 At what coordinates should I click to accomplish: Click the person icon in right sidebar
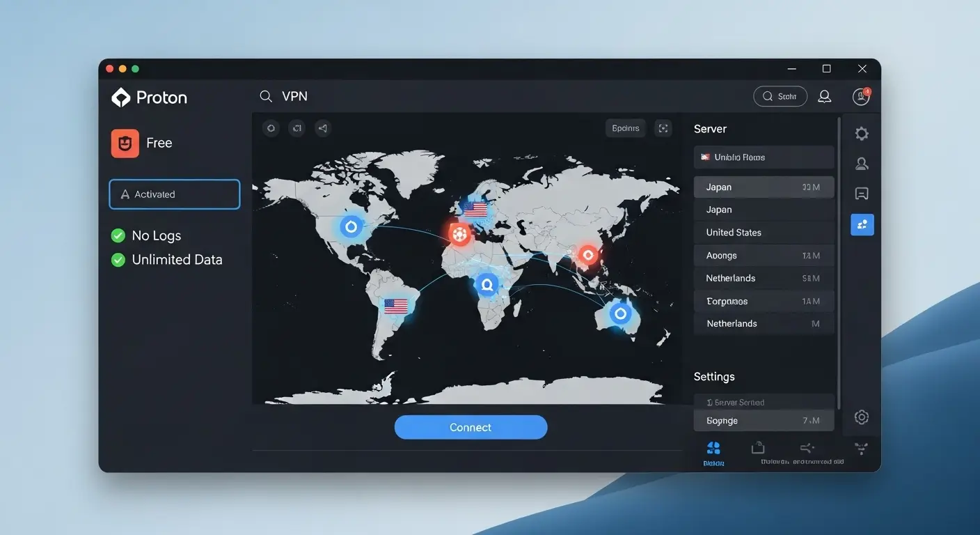point(862,164)
